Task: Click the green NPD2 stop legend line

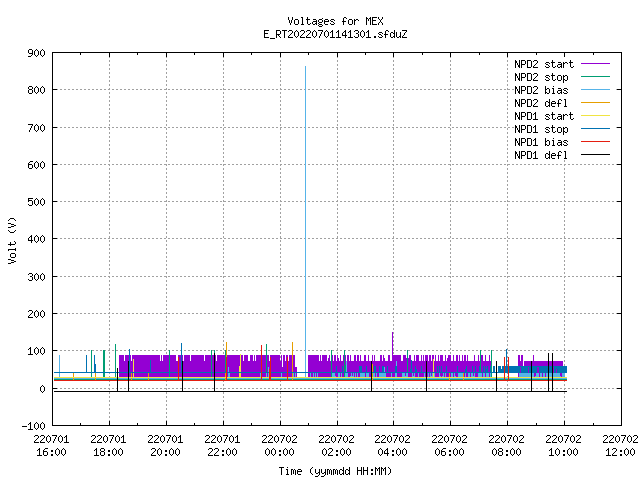Action: pos(595,77)
